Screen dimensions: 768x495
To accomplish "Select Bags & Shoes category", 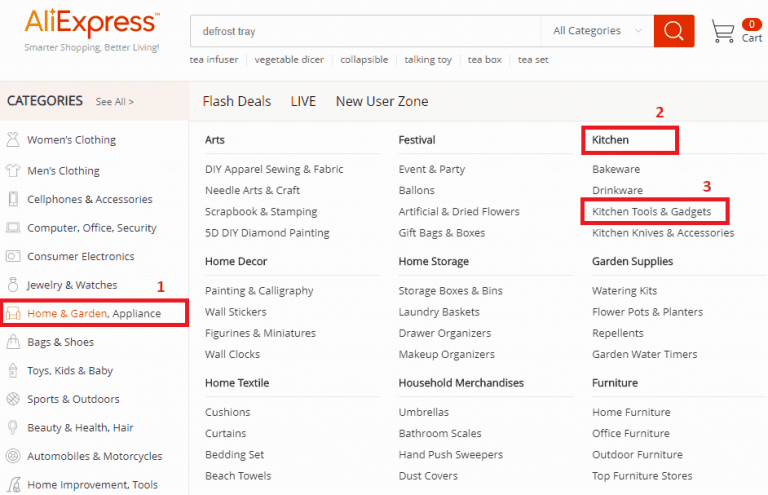I will click(60, 342).
